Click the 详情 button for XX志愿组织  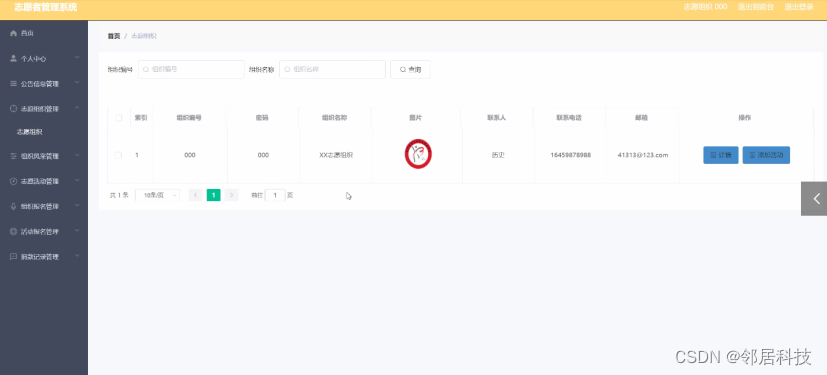click(x=720, y=155)
